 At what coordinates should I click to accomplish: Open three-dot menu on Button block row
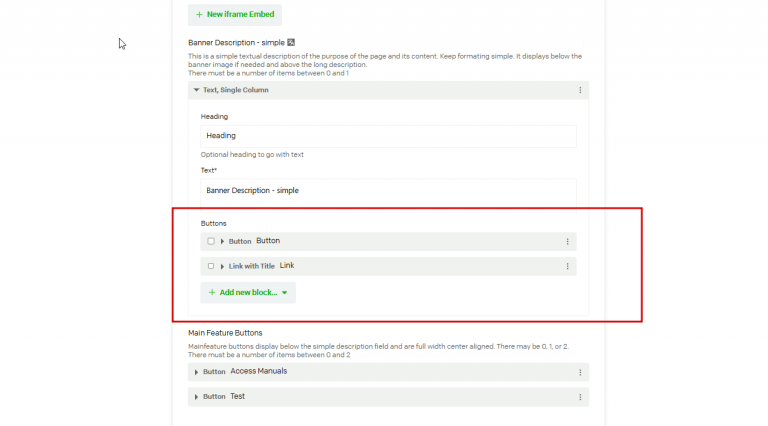click(x=567, y=241)
